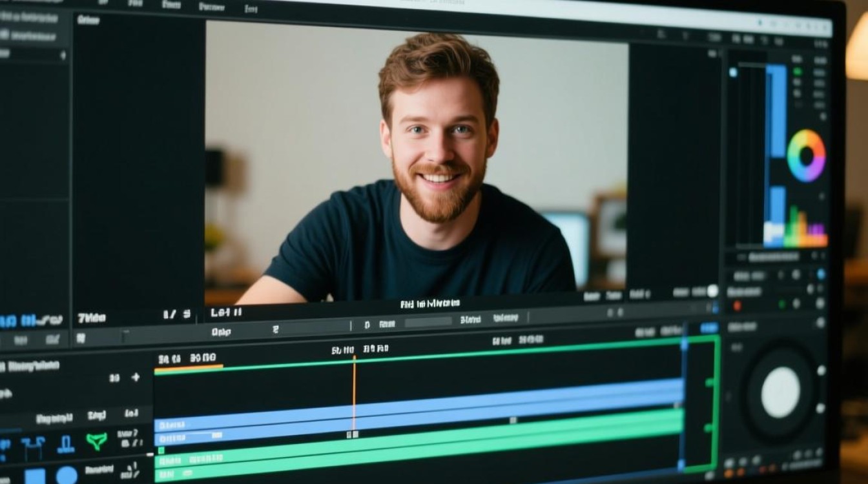Click the blue handle atop the timeline end line
Screen dimensions: 868x484
[x=685, y=343]
